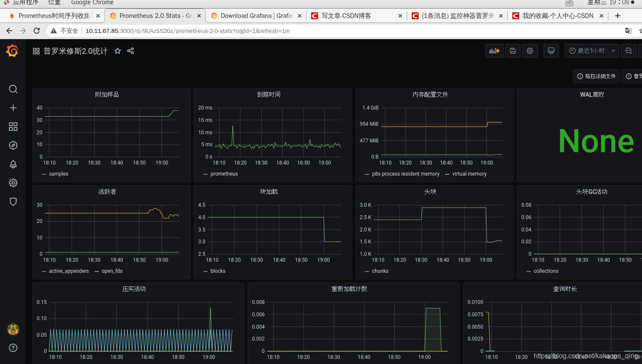Open the 块加载 panel title menu
The image size is (642, 364).
269,192
